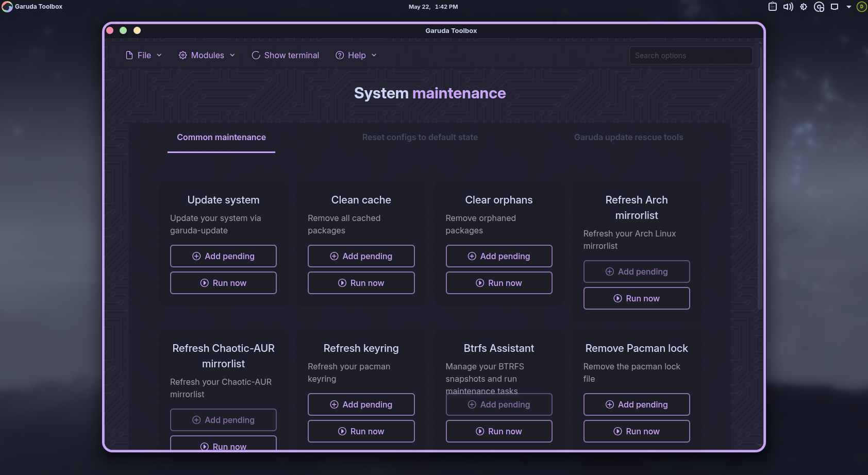This screenshot has height=475, width=868.
Task: Open the File menu
Action: tap(144, 55)
